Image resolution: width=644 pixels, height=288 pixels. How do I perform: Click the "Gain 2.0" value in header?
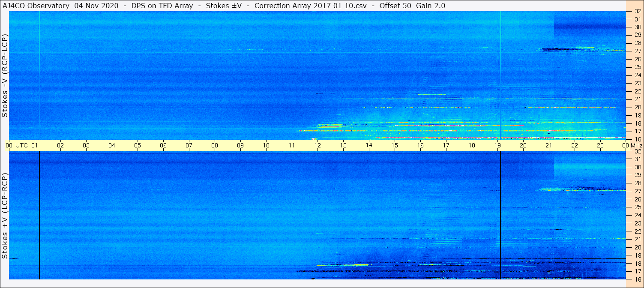[x=431, y=6]
